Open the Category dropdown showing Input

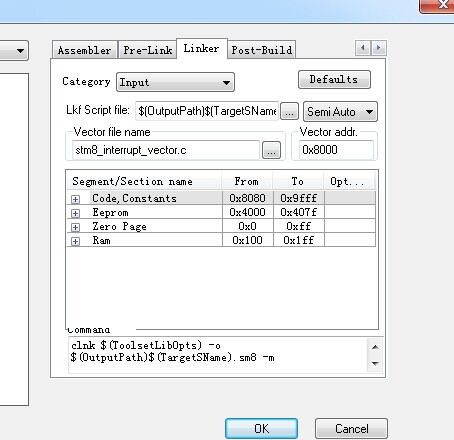[175, 82]
